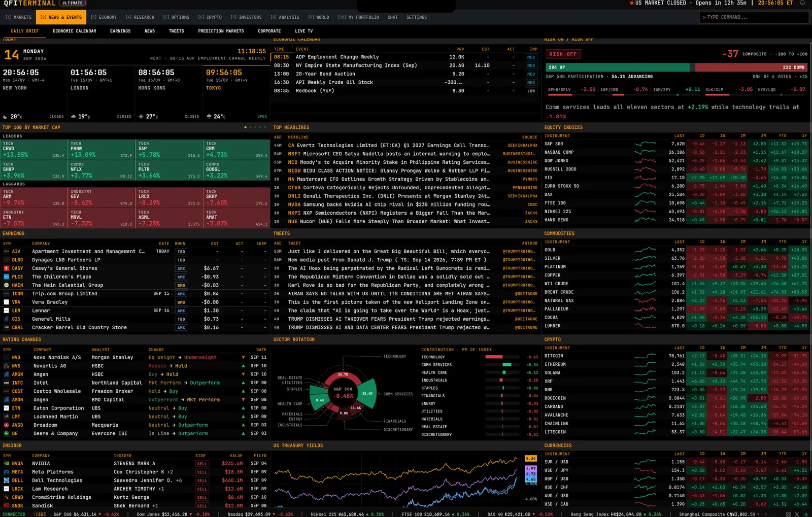Open the CRWD leader tile
This screenshot has width=812, height=517.
(33, 150)
